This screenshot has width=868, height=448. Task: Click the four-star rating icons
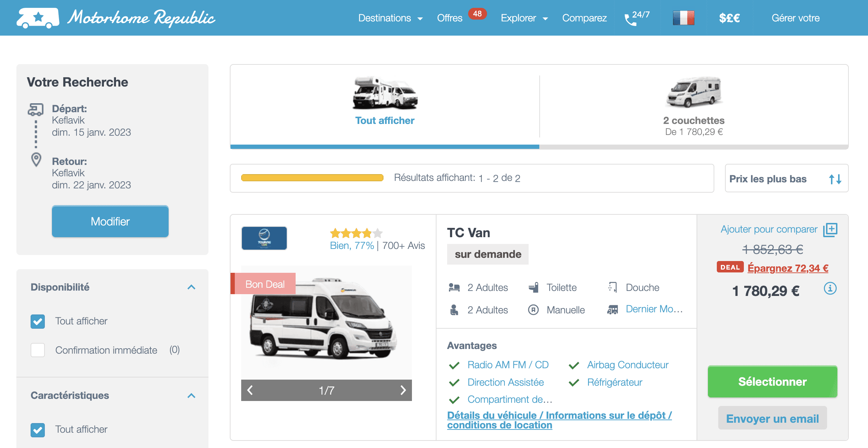tap(356, 233)
